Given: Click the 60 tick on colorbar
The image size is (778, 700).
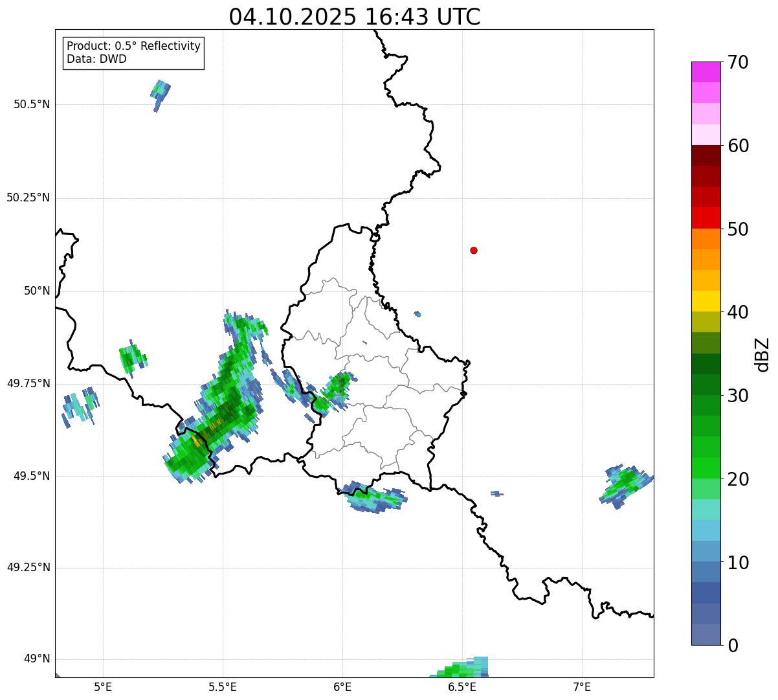Looking at the screenshot, I should click(x=738, y=146).
